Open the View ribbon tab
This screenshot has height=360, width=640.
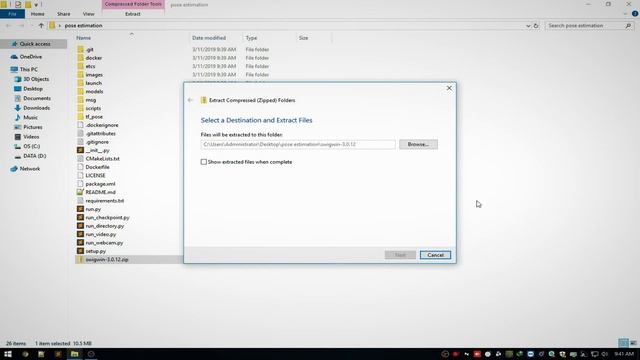89,14
